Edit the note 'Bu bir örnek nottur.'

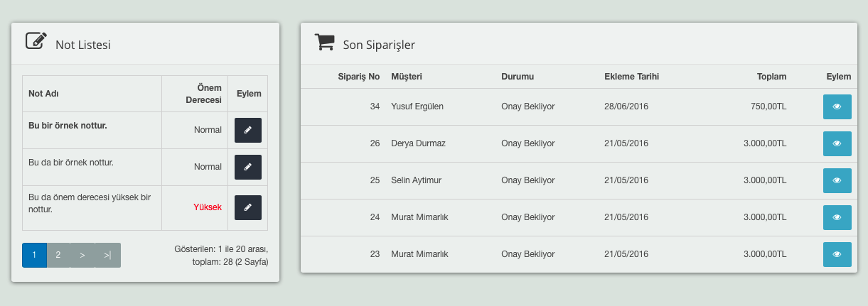248,131
